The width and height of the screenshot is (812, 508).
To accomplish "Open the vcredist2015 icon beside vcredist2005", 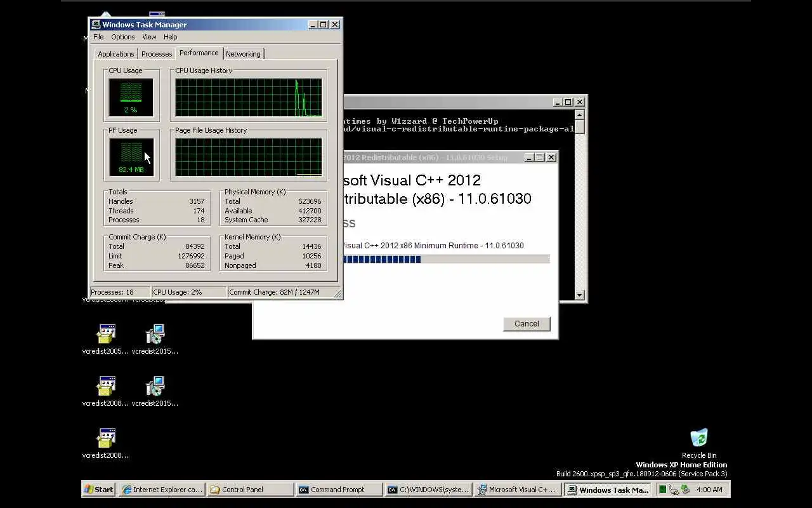I will tap(155, 339).
